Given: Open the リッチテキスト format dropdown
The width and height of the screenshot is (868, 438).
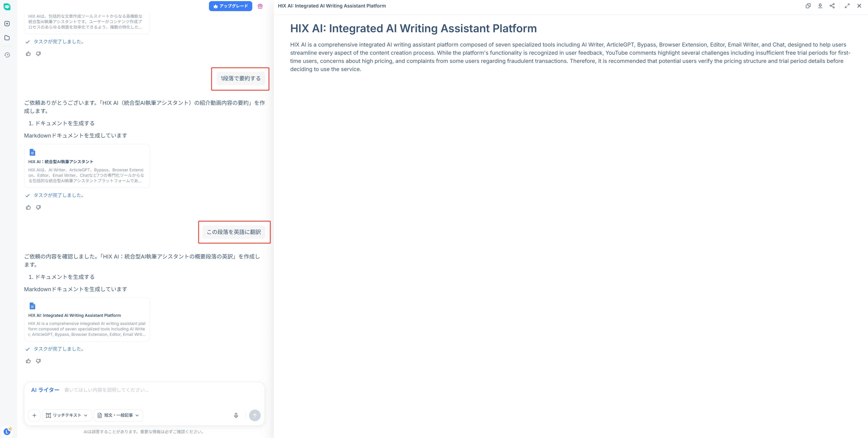Looking at the screenshot, I should [67, 415].
